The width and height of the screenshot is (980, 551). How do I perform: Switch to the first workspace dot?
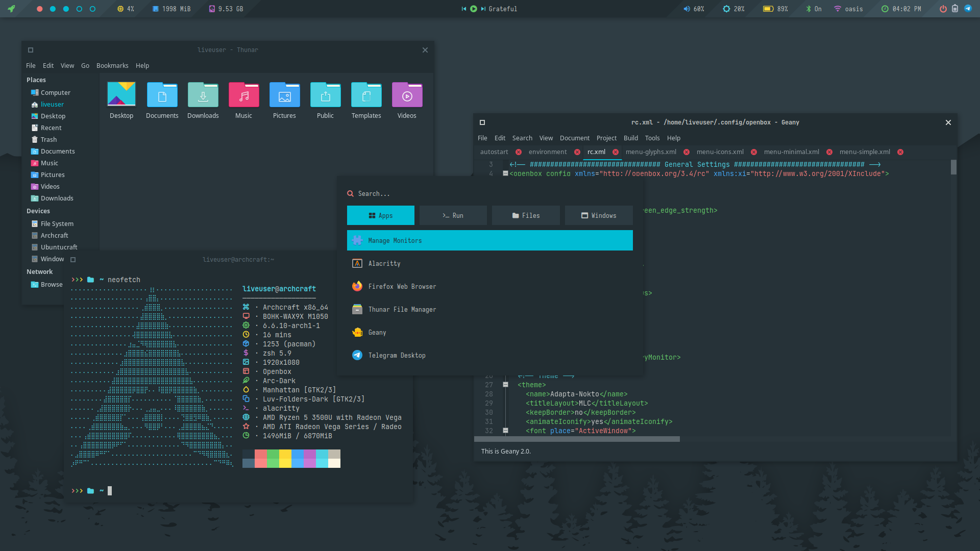coord(40,9)
